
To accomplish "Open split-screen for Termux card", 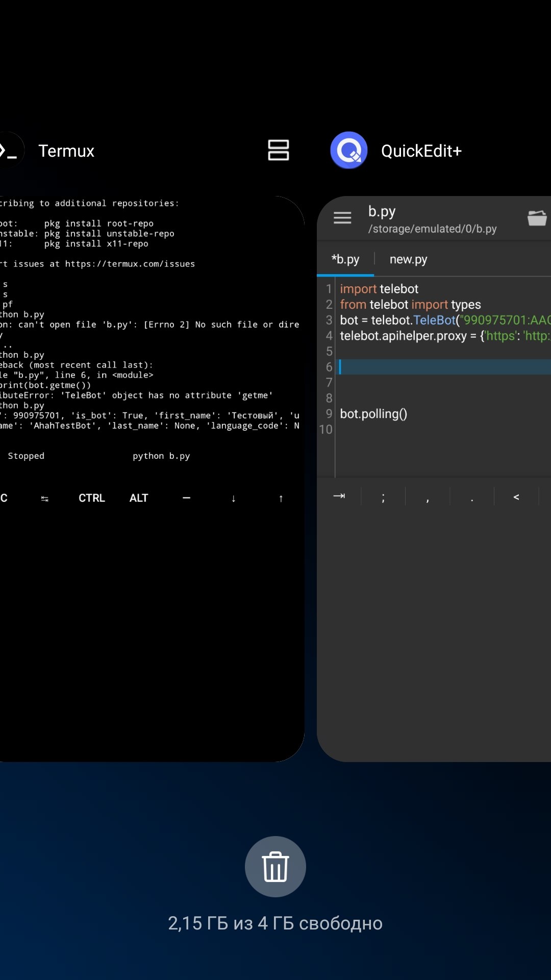I will click(278, 150).
